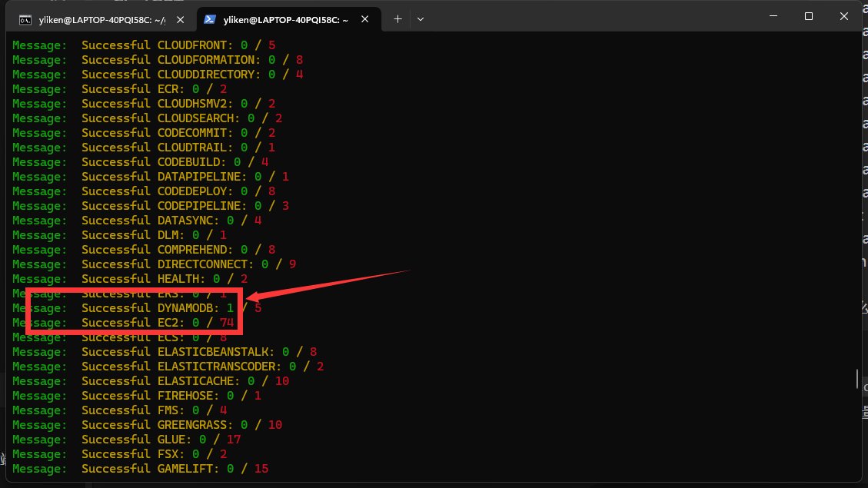The height and width of the screenshot is (488, 868).
Task: Click the PowerShell icon in second tab
Action: 210,19
